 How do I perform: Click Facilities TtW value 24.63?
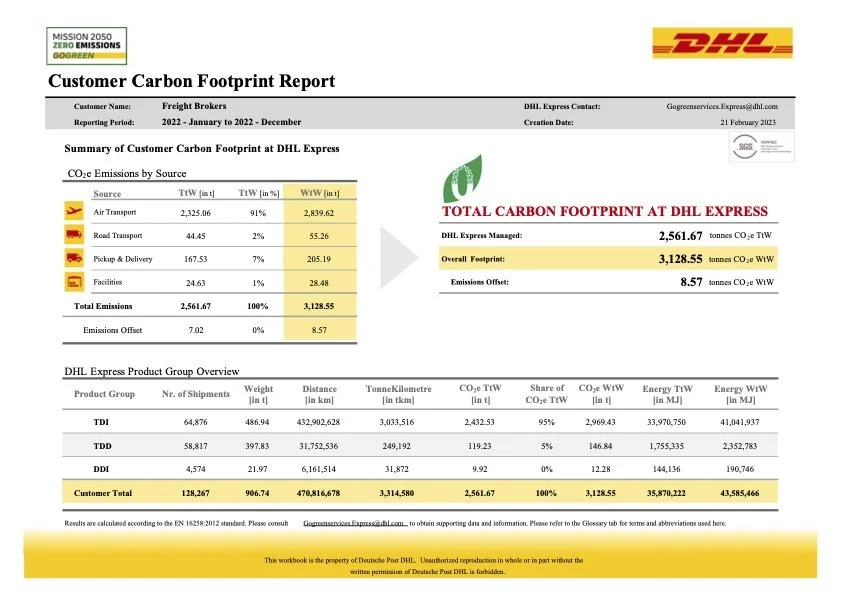195,283
